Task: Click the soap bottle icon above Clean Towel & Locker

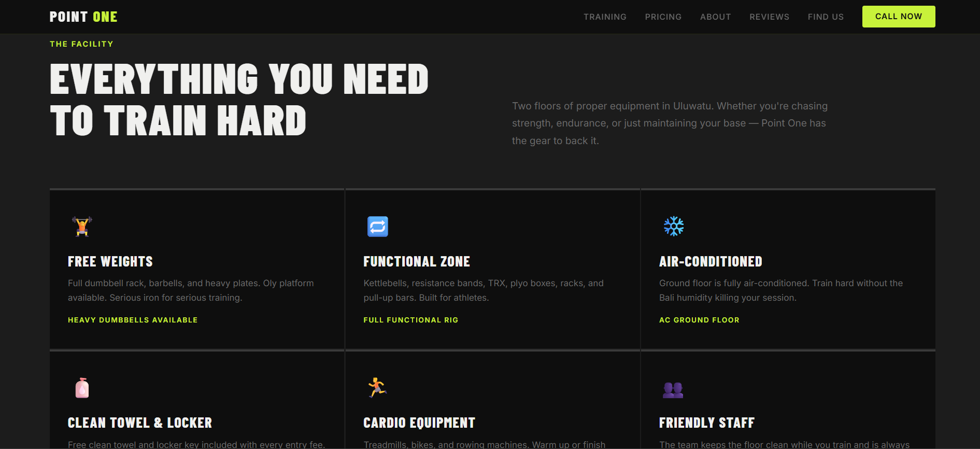Action: (x=82, y=388)
